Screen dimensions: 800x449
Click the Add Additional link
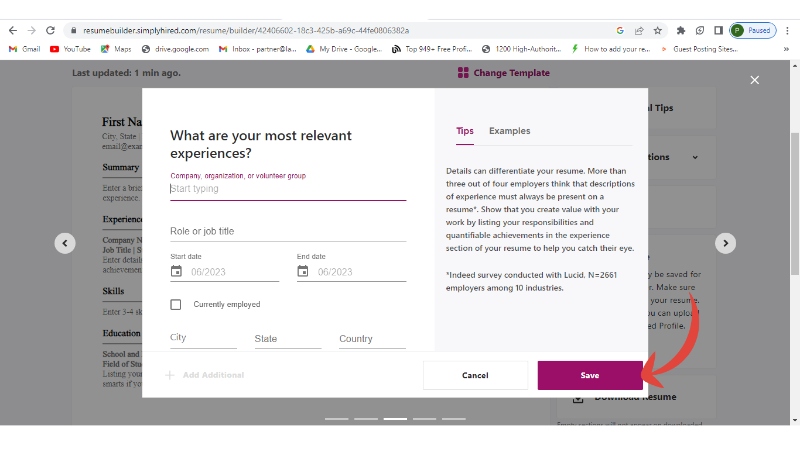click(x=205, y=375)
